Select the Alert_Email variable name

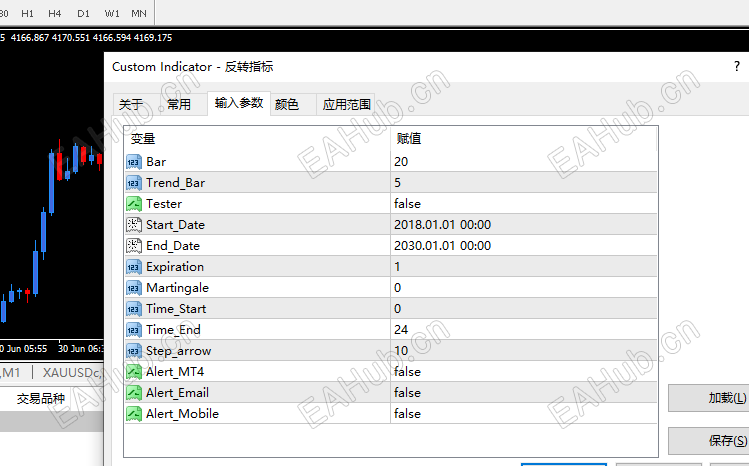(177, 393)
